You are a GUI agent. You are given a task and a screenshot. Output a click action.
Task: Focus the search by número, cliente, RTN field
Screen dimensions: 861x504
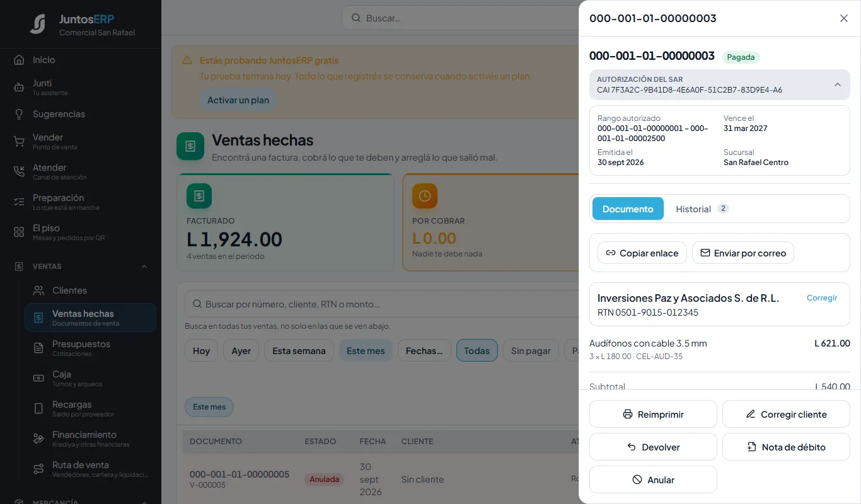pos(381,304)
